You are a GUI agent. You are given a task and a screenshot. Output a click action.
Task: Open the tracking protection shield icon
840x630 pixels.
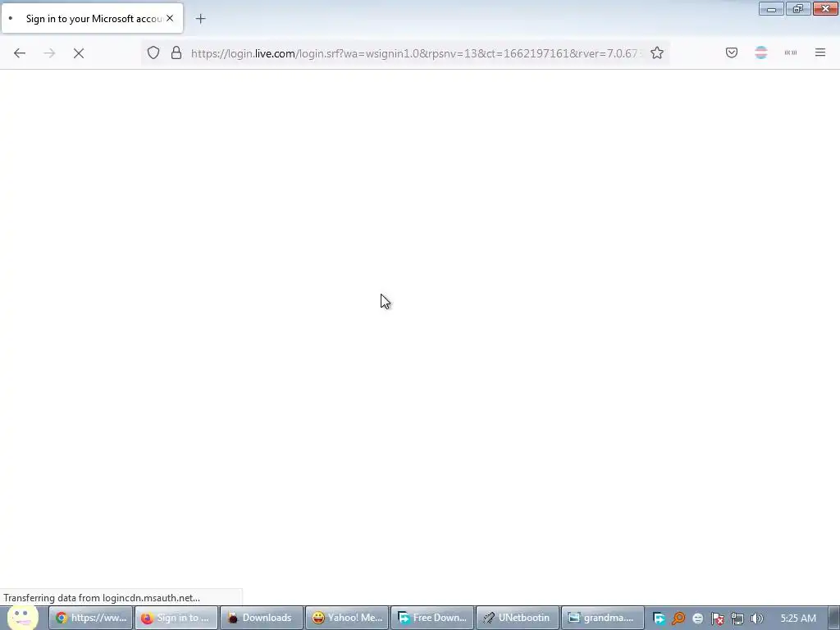point(153,53)
